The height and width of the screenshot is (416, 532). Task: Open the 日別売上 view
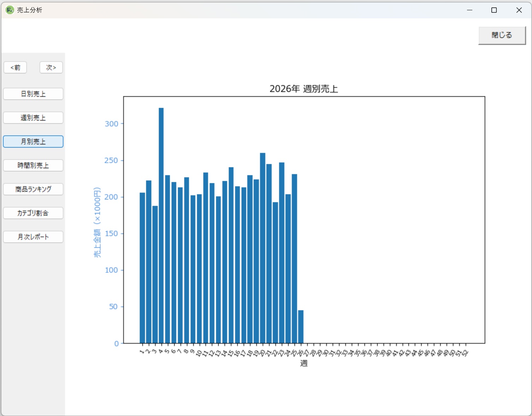click(33, 94)
